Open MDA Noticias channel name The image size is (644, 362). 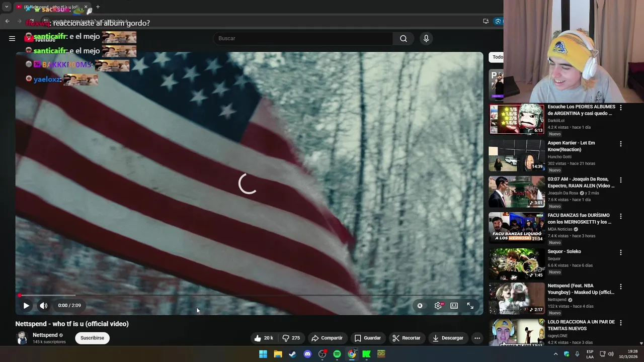(x=560, y=229)
